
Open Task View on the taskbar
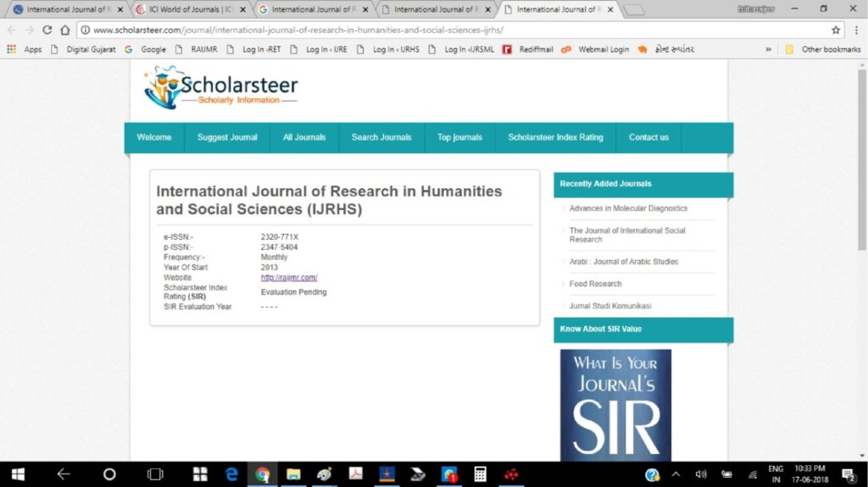[x=155, y=474]
